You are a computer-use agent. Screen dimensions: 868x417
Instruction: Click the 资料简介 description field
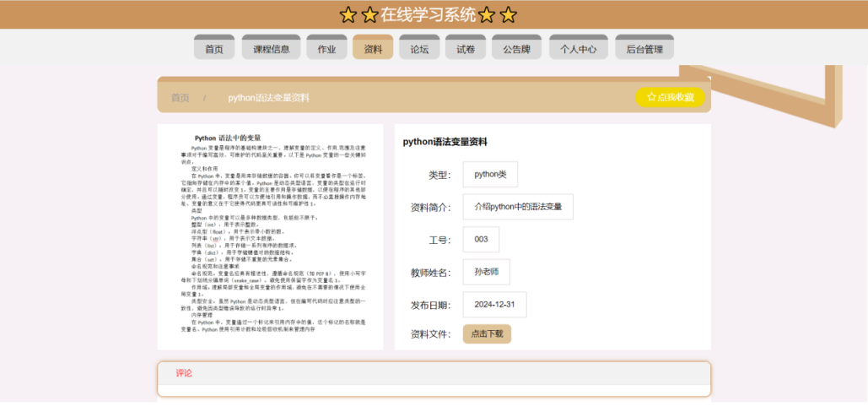point(518,207)
